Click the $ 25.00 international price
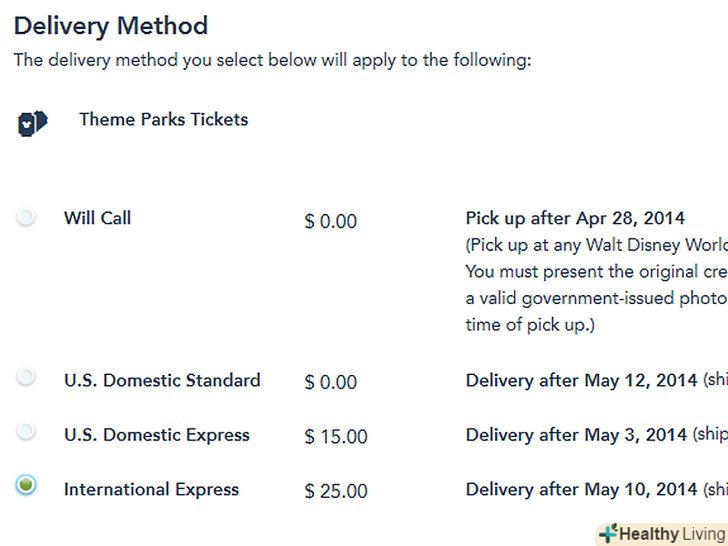This screenshot has width=728, height=546. point(336,491)
